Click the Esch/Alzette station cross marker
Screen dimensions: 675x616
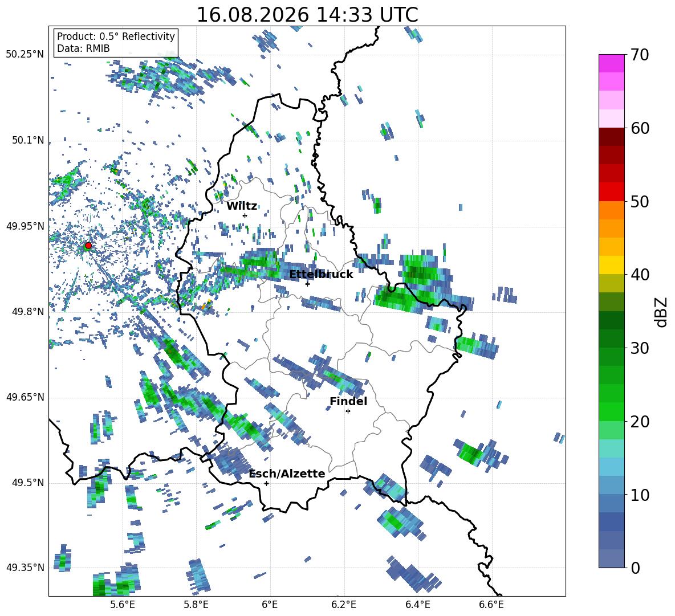266,483
